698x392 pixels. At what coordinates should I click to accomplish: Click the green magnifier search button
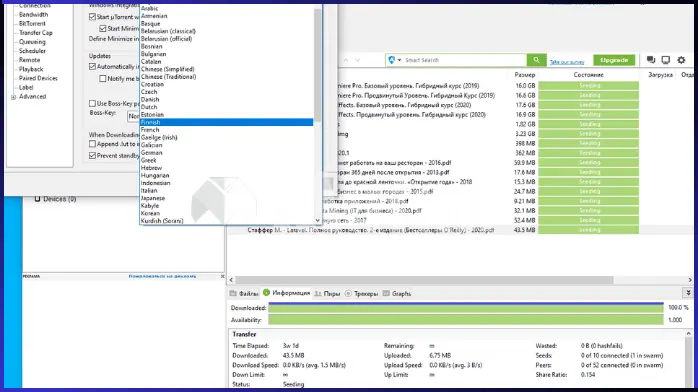click(536, 60)
